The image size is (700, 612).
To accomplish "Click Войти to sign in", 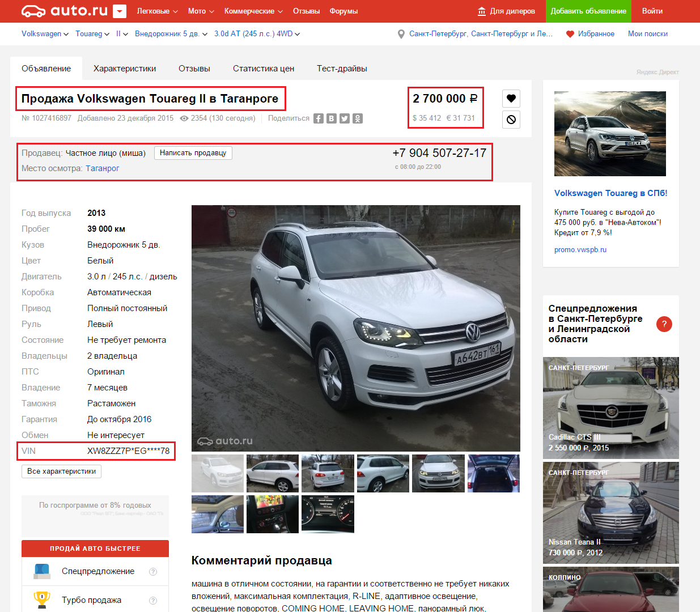I will (652, 11).
